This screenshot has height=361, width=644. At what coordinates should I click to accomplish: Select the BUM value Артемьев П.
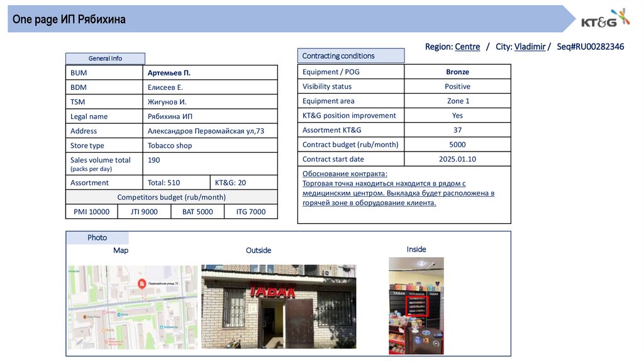click(169, 73)
